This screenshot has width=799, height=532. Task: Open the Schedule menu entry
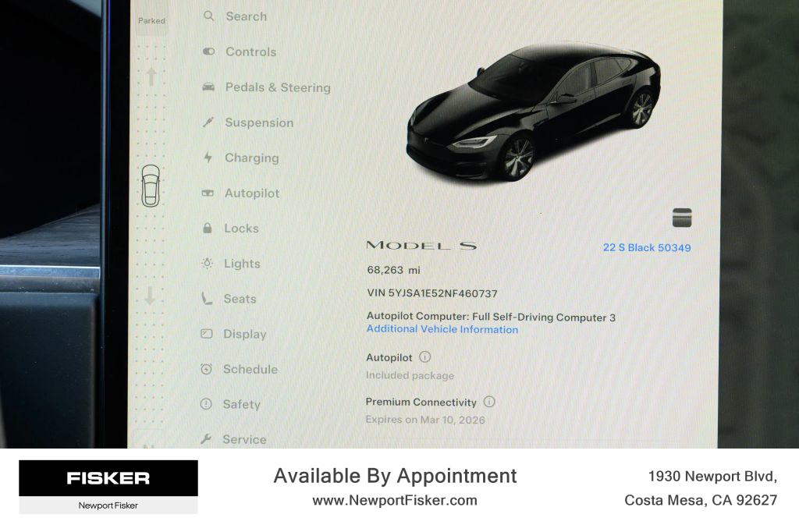250,370
